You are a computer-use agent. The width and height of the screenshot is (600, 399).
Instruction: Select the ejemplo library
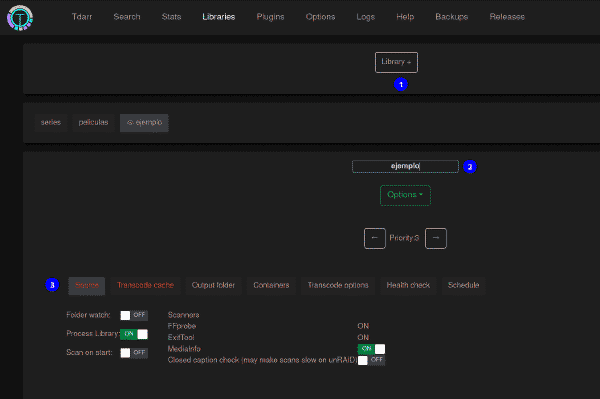(144, 122)
